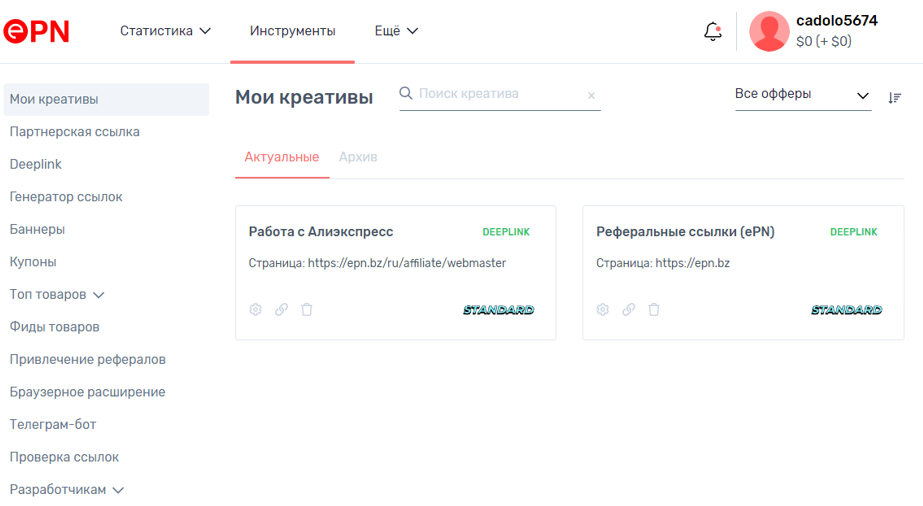Open settings gear on Работа с Алиэкспресс card
The height and width of the screenshot is (506, 923).
tap(255, 309)
